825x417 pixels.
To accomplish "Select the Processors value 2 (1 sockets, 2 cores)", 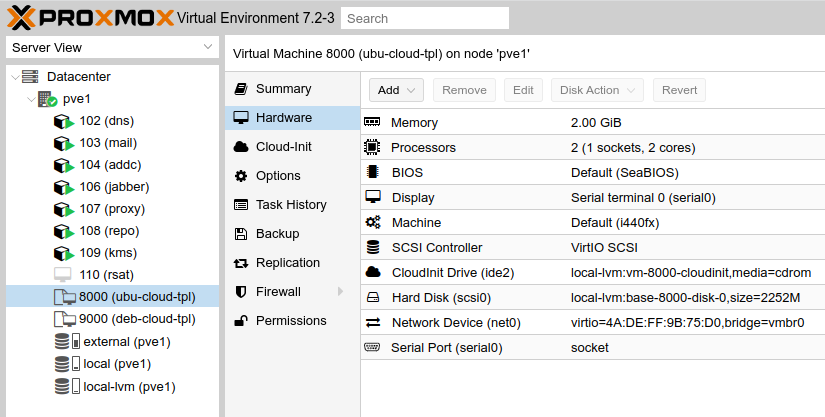I will pos(633,148).
